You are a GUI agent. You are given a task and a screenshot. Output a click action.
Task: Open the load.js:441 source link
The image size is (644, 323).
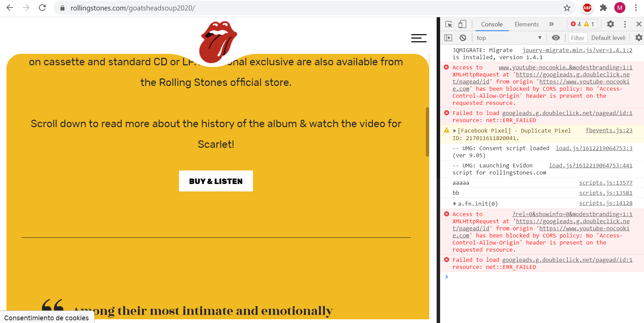pos(591,165)
